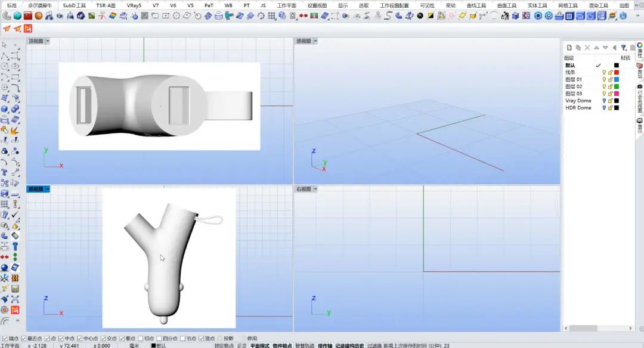644x348 pixels.
Task: Click the red double-arrow icon in the top toolbar
Action: click(x=304, y=16)
